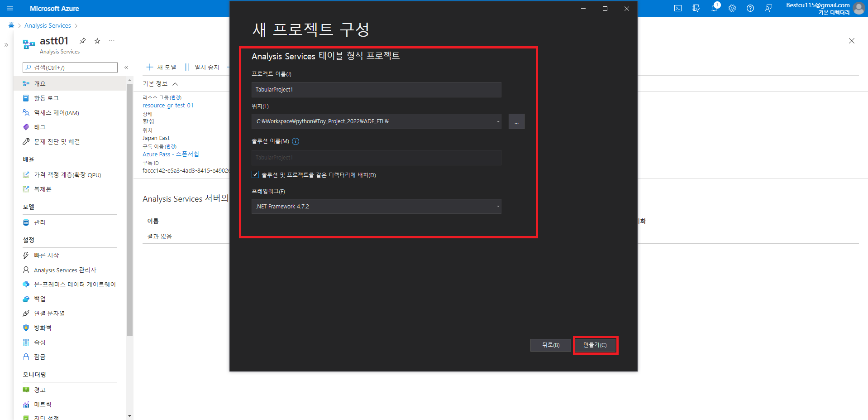This screenshot has height=420, width=868.
Task: Open Azure notifications bell
Action: pyautogui.click(x=714, y=8)
